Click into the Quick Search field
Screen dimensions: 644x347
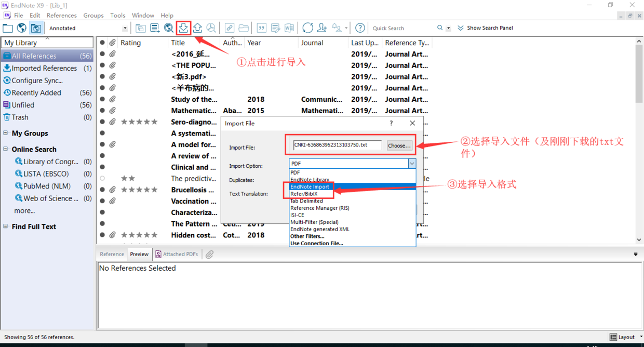pyautogui.click(x=403, y=28)
